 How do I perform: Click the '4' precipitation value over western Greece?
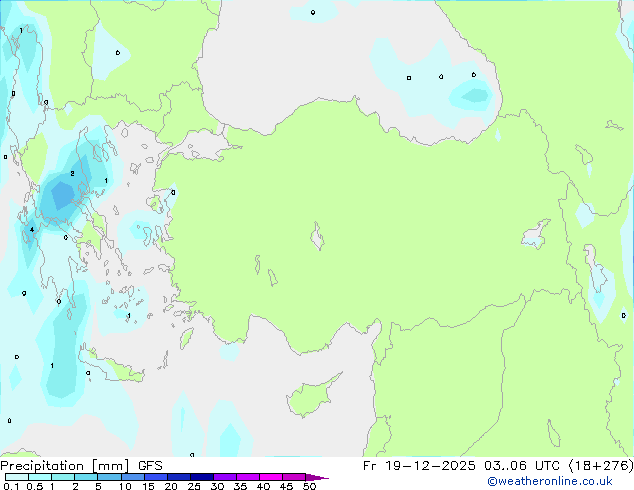point(32,230)
